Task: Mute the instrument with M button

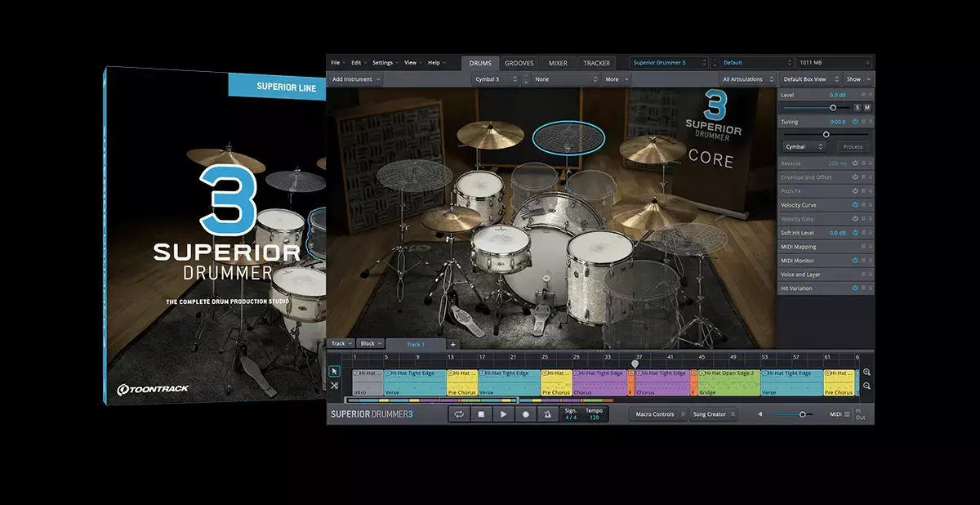Action: [866, 107]
